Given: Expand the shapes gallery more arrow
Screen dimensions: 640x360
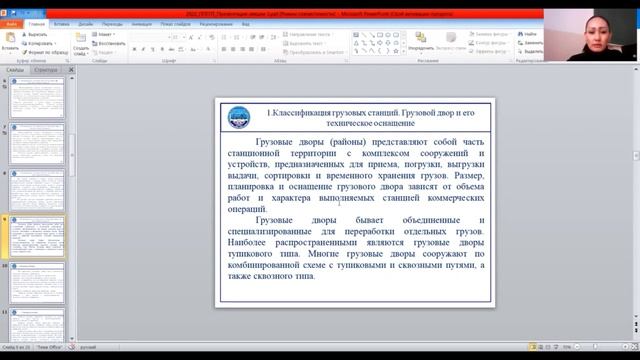Looking at the screenshot, I should [x=404, y=51].
